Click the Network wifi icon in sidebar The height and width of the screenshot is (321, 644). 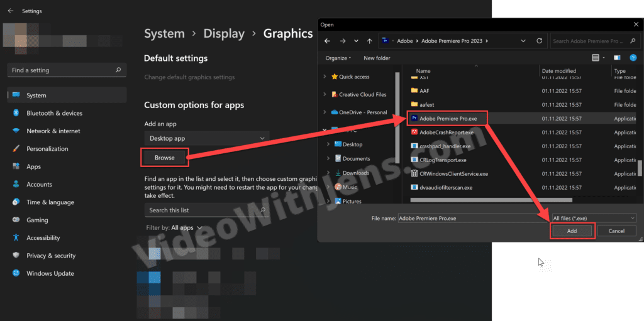(16, 131)
